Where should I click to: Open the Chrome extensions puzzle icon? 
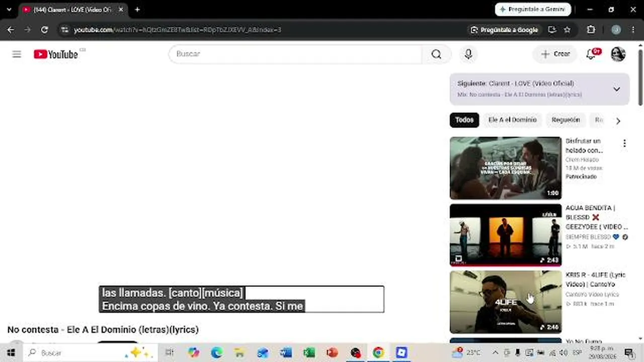pyautogui.click(x=592, y=30)
